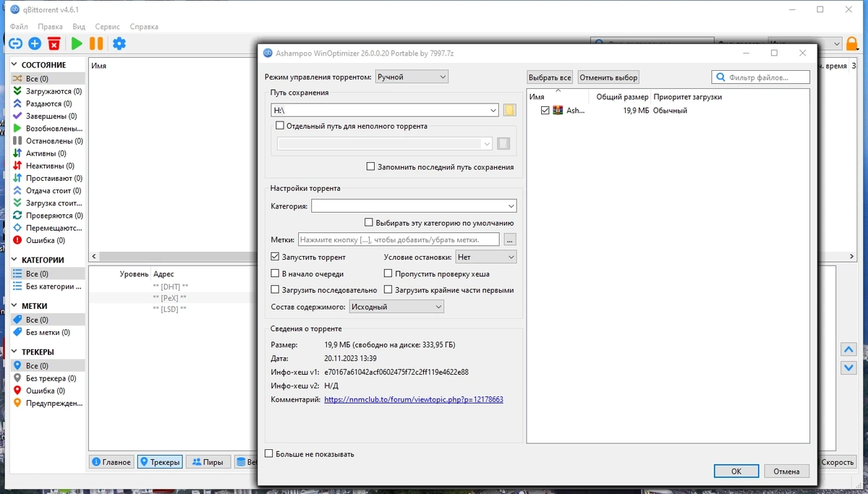Click the 'Выбрать все' button
The width and height of the screenshot is (868, 494).
[550, 77]
